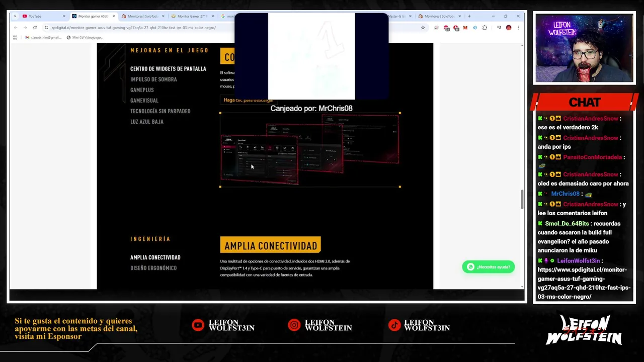The width and height of the screenshot is (644, 362).
Task: Select GameVisual in the feature list
Action: [144, 101]
